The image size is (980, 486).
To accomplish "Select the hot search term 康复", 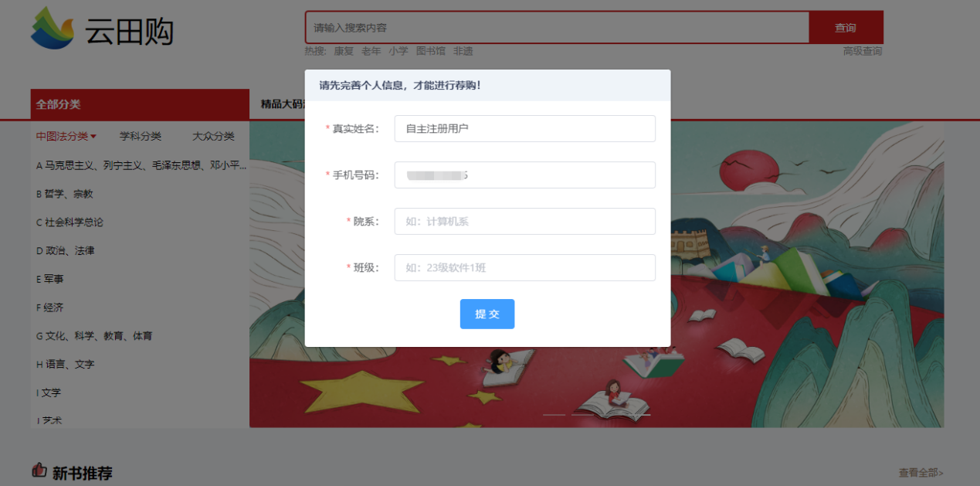I will point(344,51).
